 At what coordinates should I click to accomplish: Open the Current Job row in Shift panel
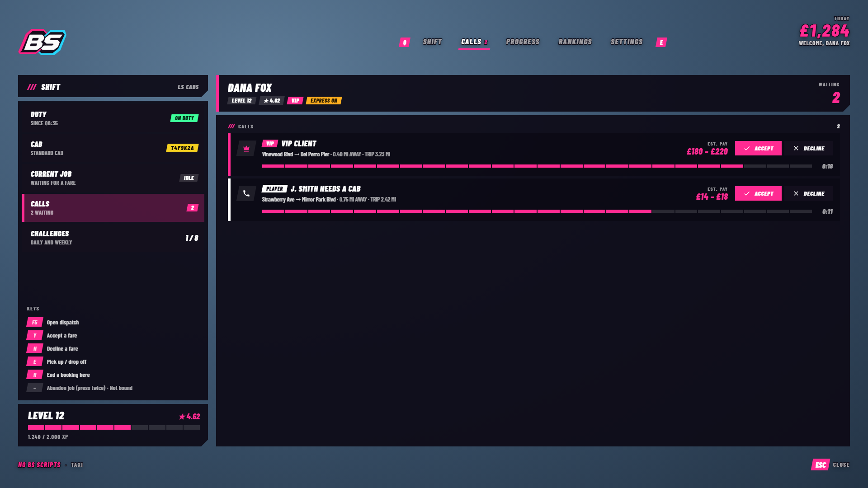tap(113, 178)
